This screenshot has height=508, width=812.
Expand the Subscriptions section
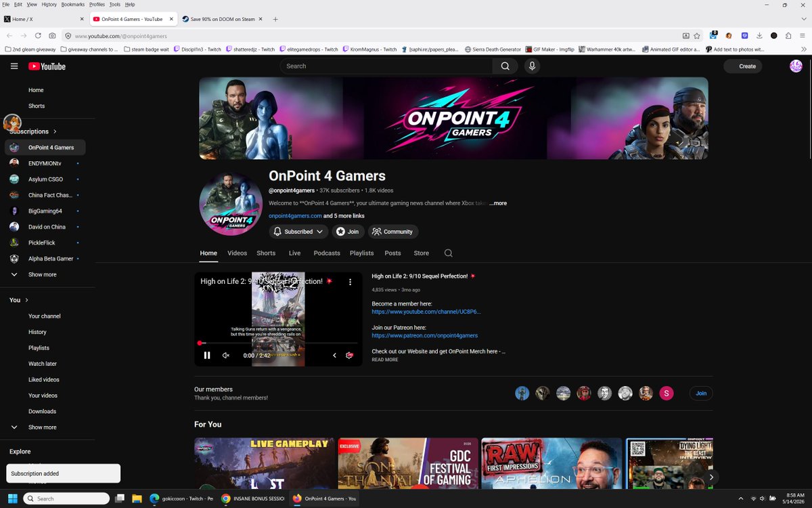(x=33, y=131)
